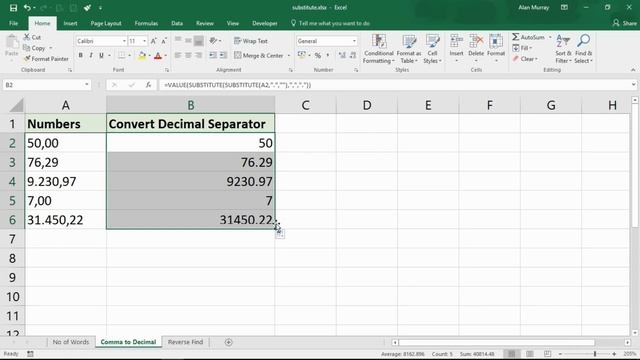Click the Auto Fill Options icon

[280, 233]
